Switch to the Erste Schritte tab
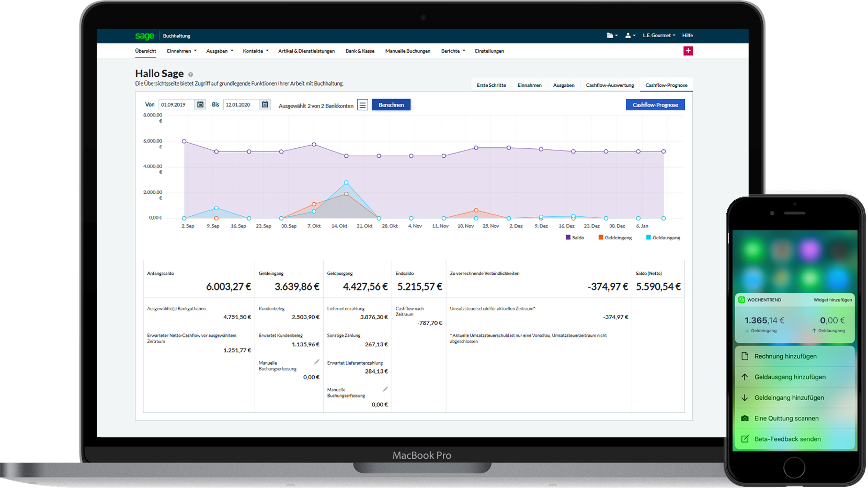868x489 pixels. pos(491,85)
